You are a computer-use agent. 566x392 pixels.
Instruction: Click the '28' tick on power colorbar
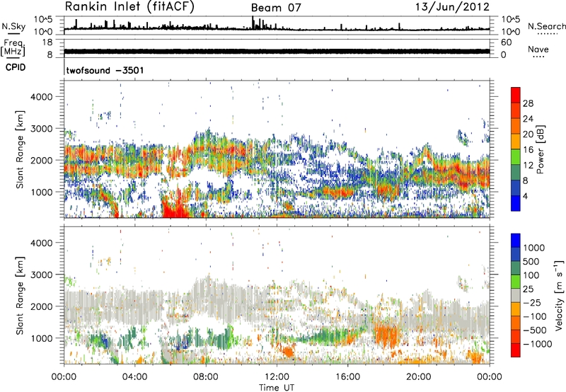click(x=528, y=103)
